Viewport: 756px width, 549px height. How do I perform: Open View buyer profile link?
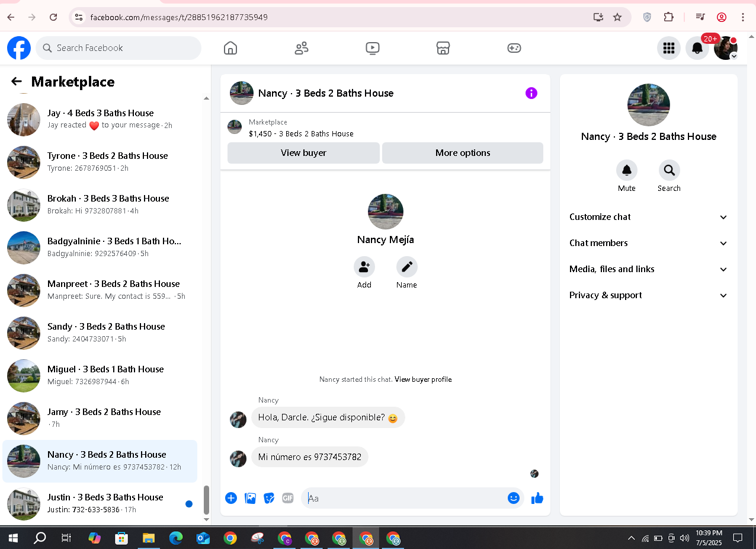[x=423, y=379]
